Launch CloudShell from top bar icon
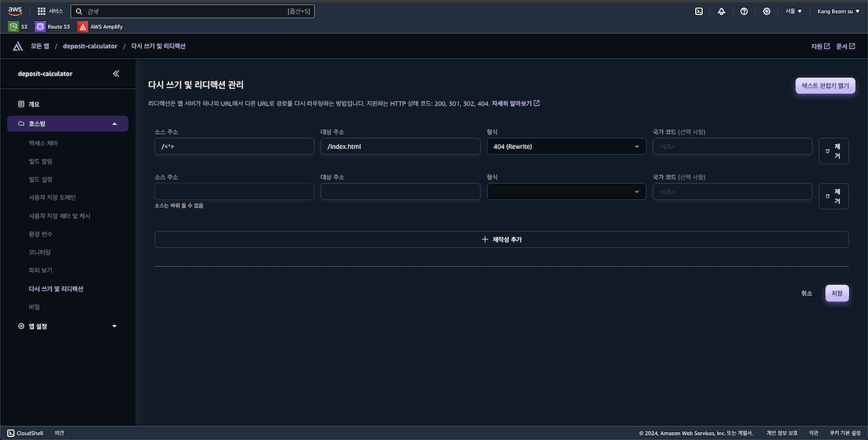 coord(699,12)
